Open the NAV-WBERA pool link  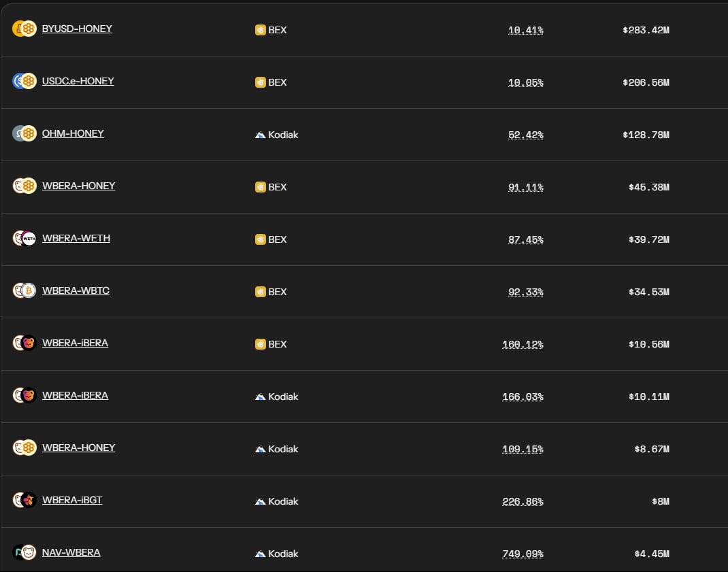click(71, 552)
